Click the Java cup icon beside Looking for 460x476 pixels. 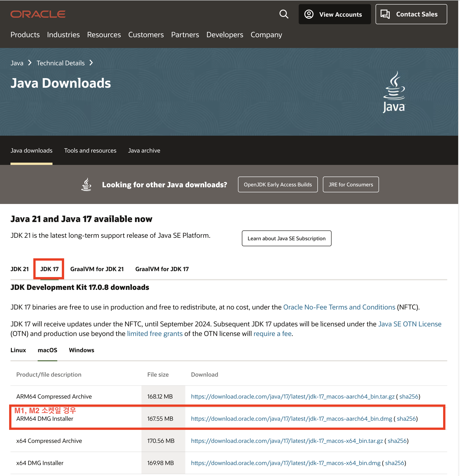pos(86,185)
